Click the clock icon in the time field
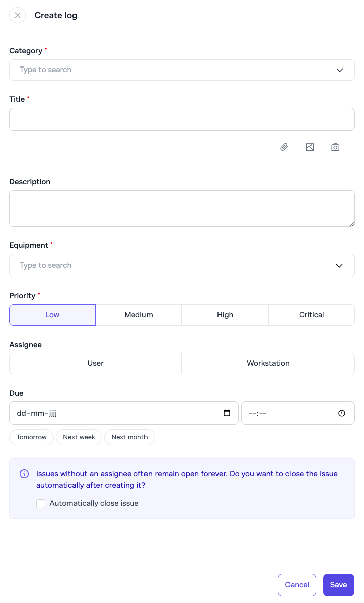Viewport: 364px width, 603px height. [x=342, y=413]
